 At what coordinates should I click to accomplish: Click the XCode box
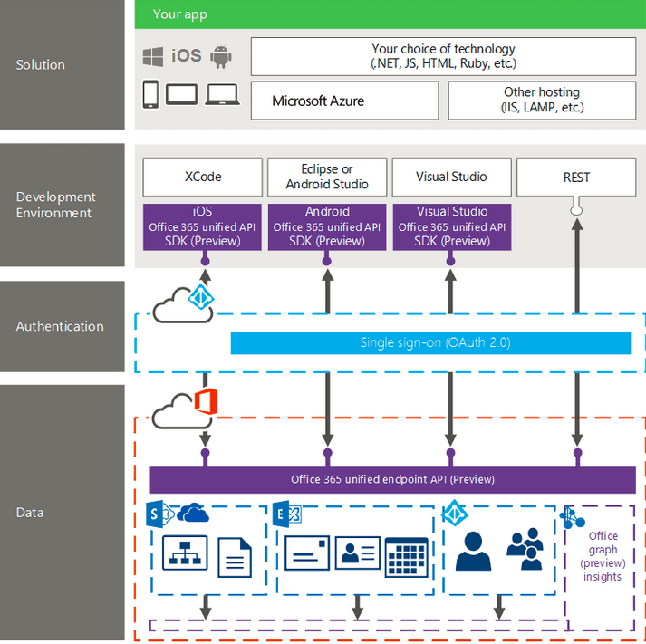click(x=203, y=177)
